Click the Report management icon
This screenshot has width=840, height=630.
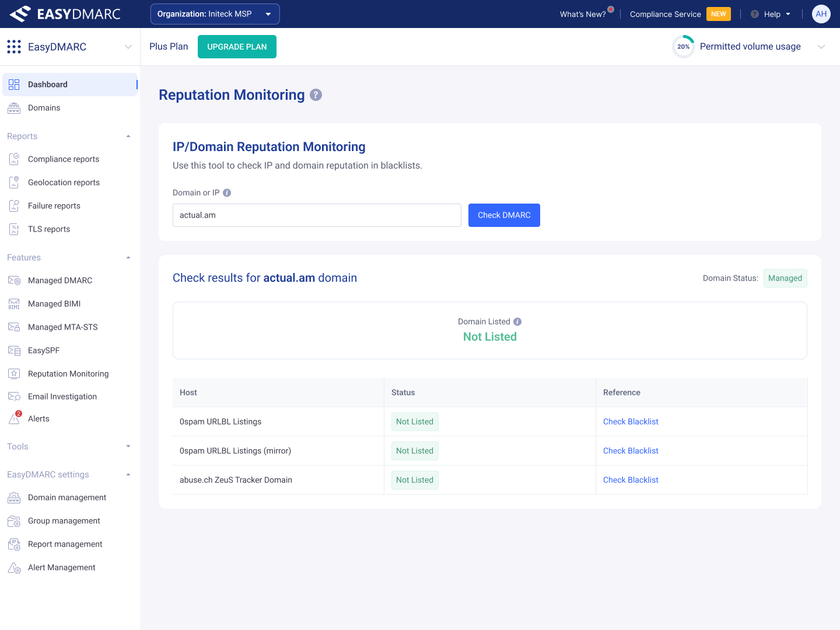pos(14,544)
